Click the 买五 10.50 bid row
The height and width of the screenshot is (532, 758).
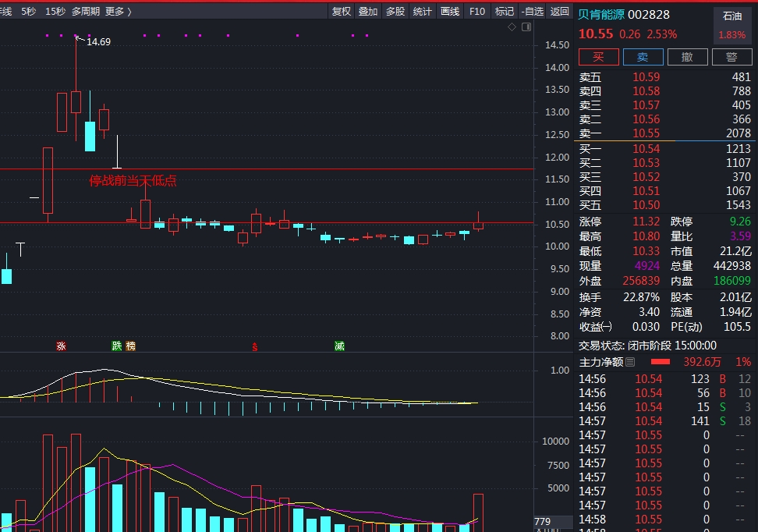coord(664,204)
